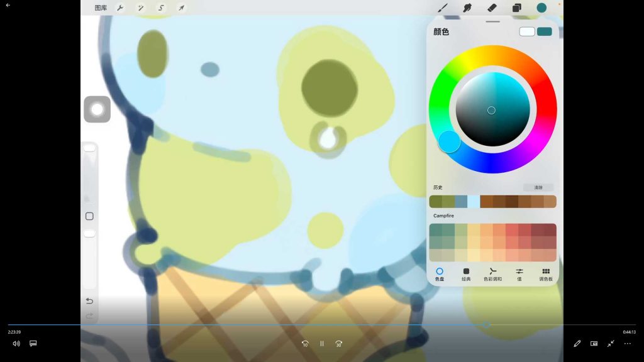Select the Paint brush tool

pos(443,8)
